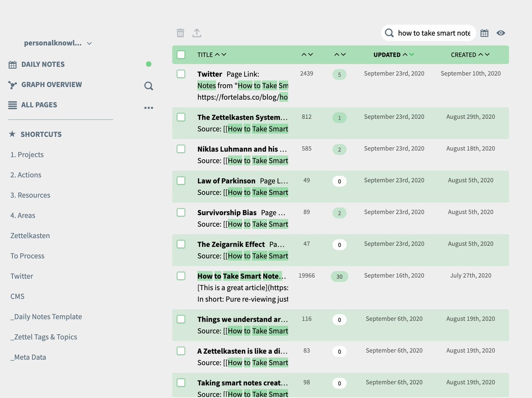Click the Shortcuts heading

point(41,134)
